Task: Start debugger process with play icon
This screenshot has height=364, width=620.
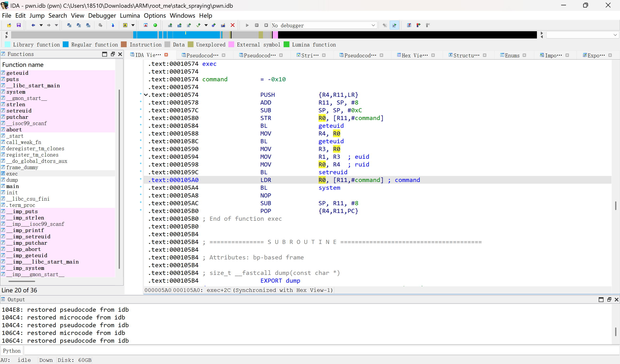Action: pyautogui.click(x=247, y=25)
